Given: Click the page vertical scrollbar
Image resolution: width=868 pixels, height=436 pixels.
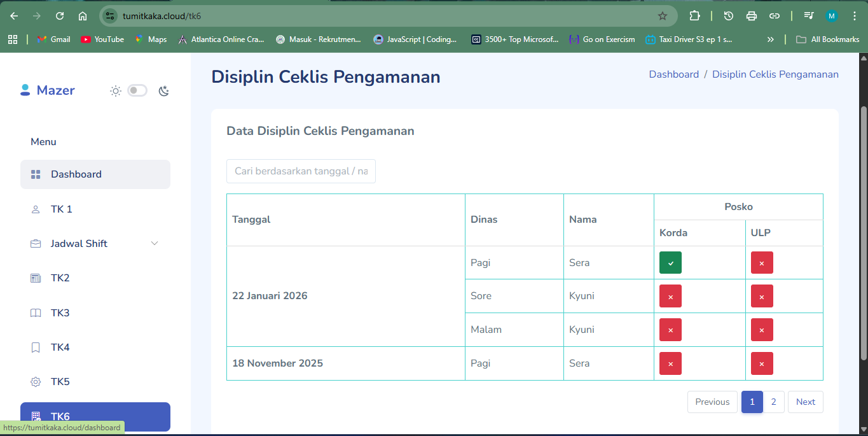Looking at the screenshot, I should [863, 229].
